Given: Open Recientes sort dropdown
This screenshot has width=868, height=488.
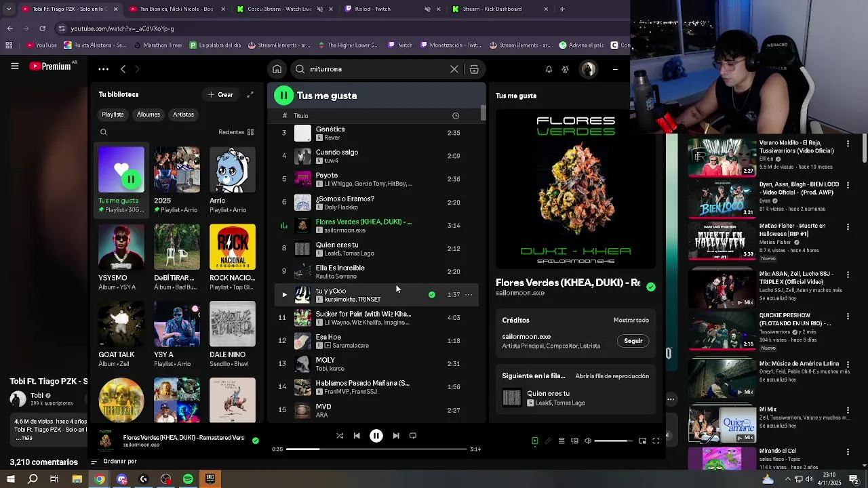Looking at the screenshot, I should [x=236, y=132].
